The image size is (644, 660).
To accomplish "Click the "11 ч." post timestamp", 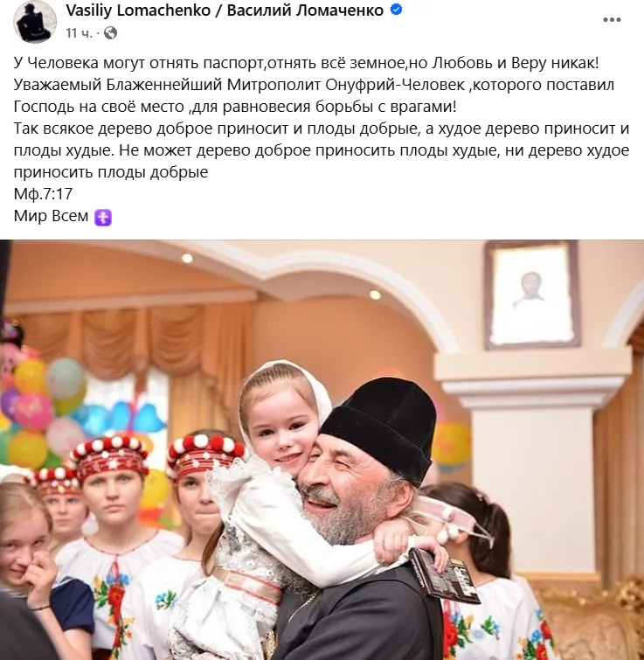I will pyautogui.click(x=79, y=33).
